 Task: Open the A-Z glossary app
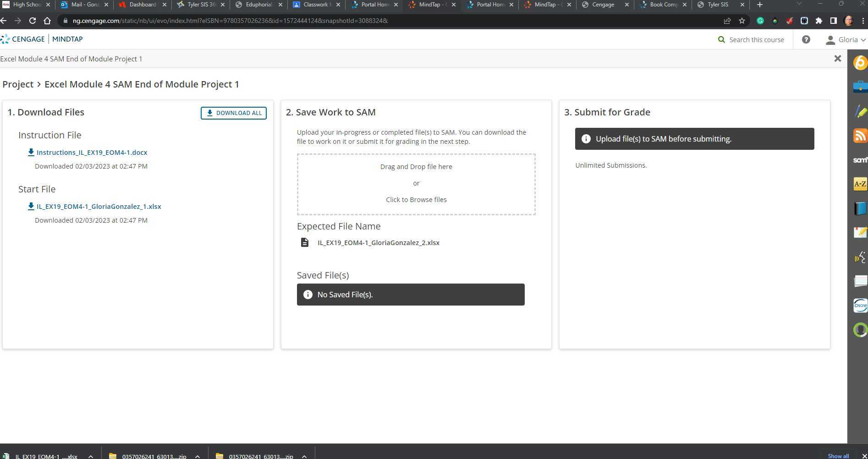[x=860, y=184]
